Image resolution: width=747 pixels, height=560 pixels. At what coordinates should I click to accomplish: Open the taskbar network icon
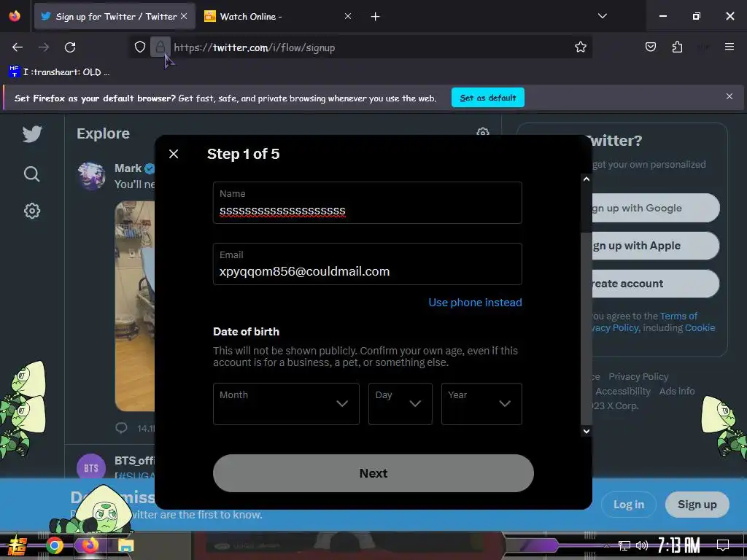(x=624, y=545)
